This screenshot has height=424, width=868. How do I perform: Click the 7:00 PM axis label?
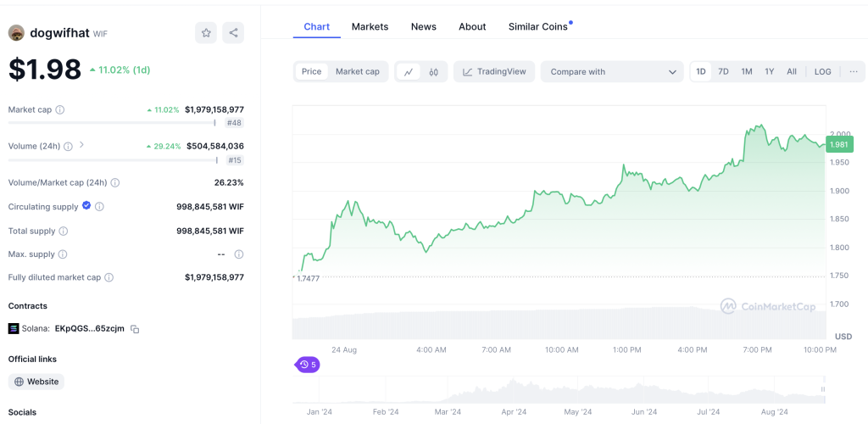[x=757, y=350]
